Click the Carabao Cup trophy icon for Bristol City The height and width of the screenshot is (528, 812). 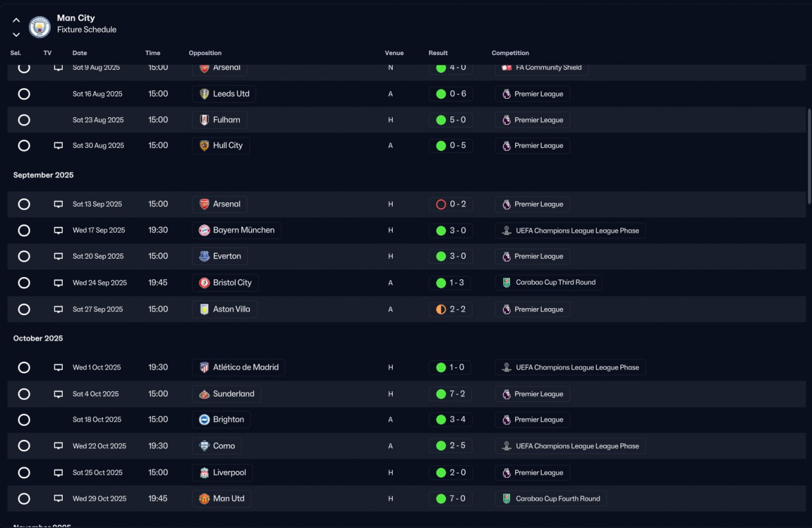[506, 283]
